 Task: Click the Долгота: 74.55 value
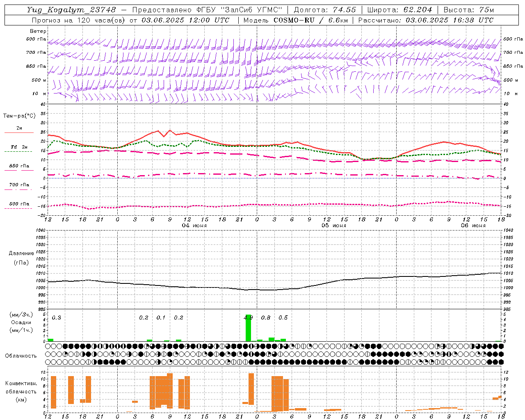tap(325, 10)
